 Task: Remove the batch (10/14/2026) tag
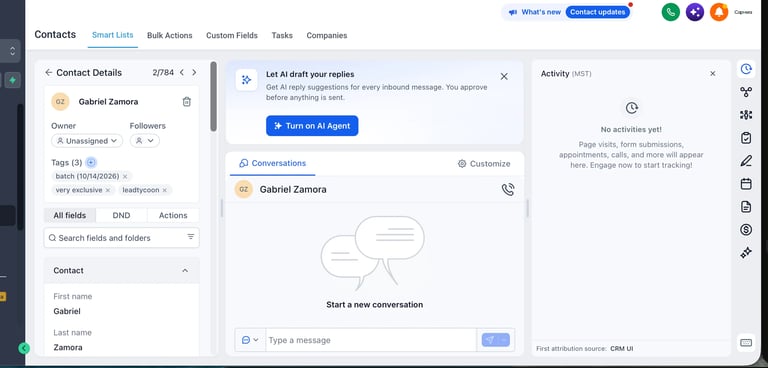(125, 176)
